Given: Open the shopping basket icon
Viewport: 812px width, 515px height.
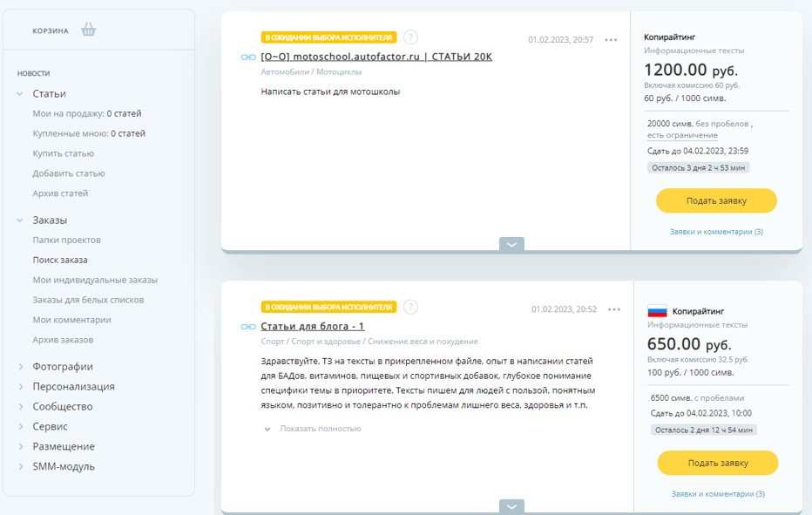Looking at the screenshot, I should click(x=89, y=30).
